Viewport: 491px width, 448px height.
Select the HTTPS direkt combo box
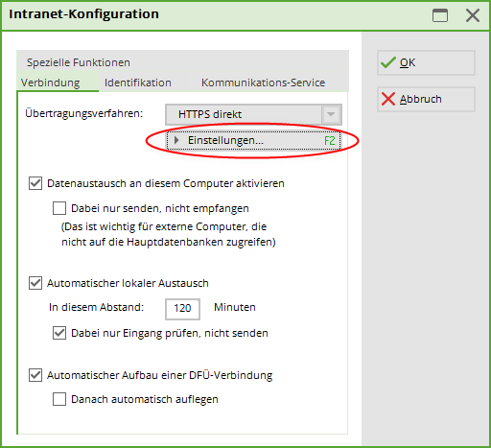coord(253,114)
